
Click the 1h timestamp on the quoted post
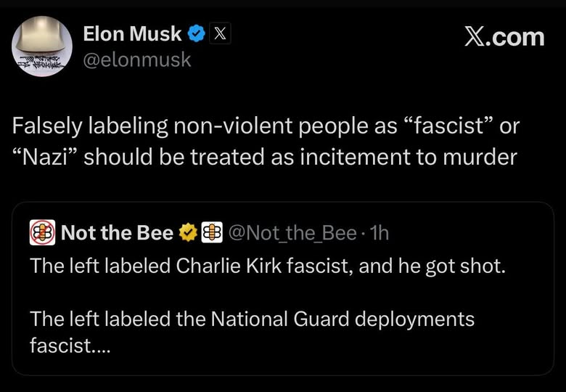[379, 232]
